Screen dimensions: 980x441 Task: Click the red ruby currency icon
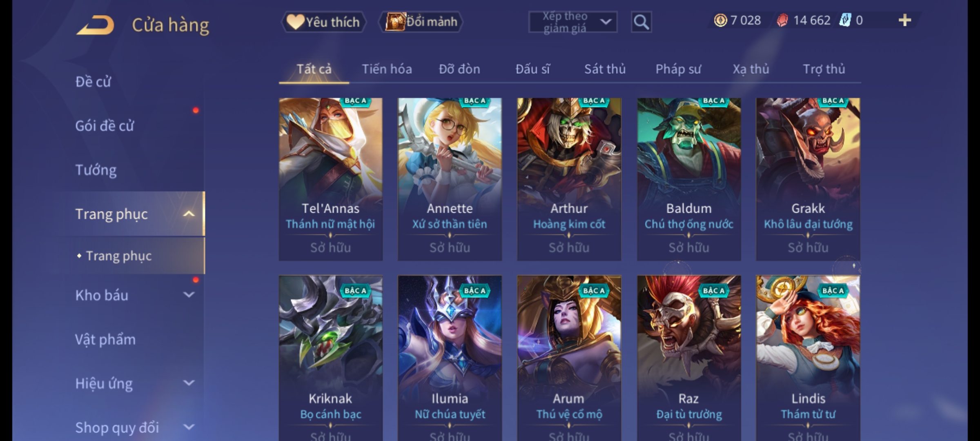[782, 20]
